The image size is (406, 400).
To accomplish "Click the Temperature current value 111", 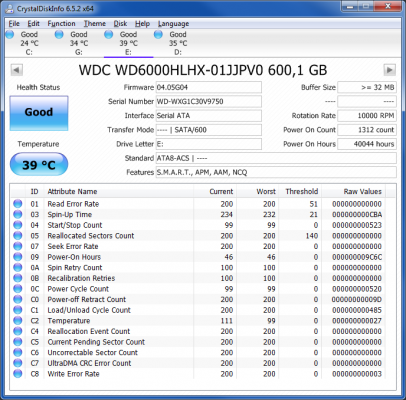I will [227, 321].
